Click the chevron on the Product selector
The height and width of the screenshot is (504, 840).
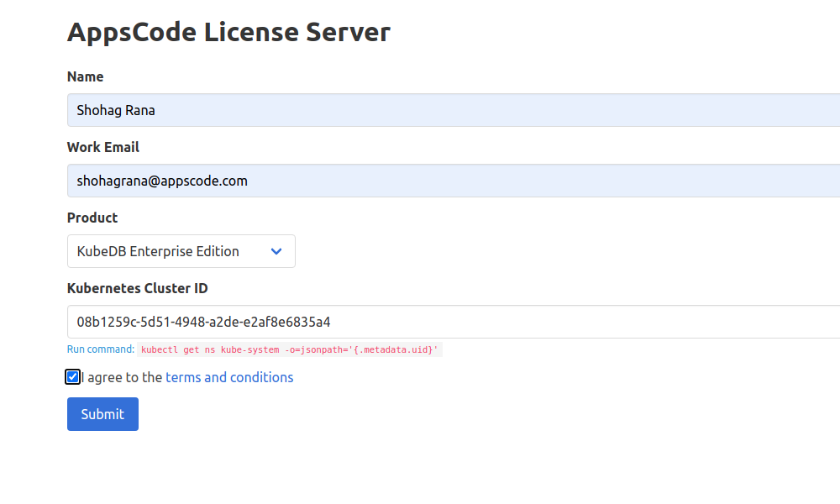click(276, 250)
